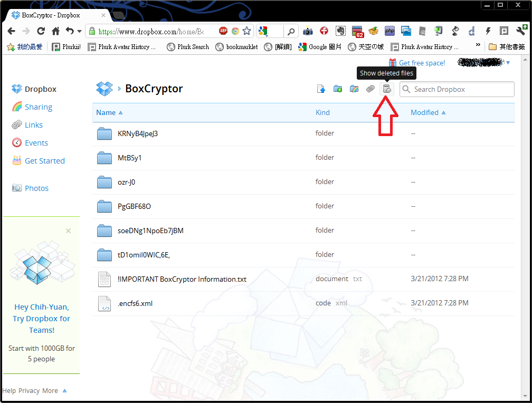Dismiss the Dropbox for Teams promo
This screenshot has height=403, width=532.
point(68,231)
